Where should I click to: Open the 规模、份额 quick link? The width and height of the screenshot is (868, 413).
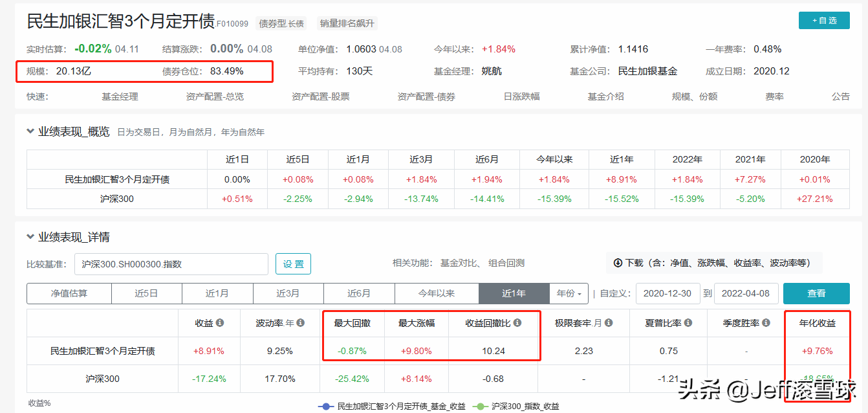click(x=695, y=96)
